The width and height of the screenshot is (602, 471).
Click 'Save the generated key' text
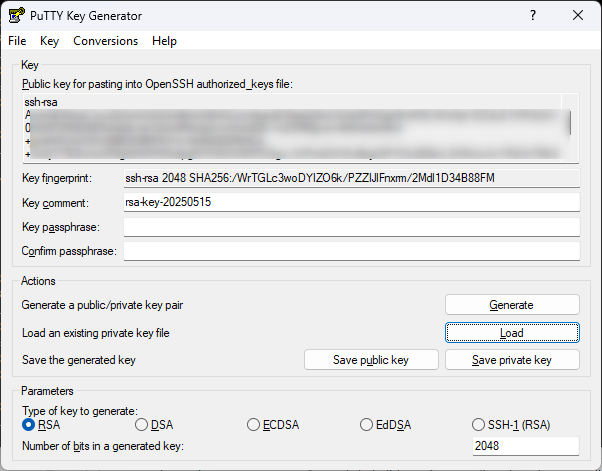(x=79, y=360)
